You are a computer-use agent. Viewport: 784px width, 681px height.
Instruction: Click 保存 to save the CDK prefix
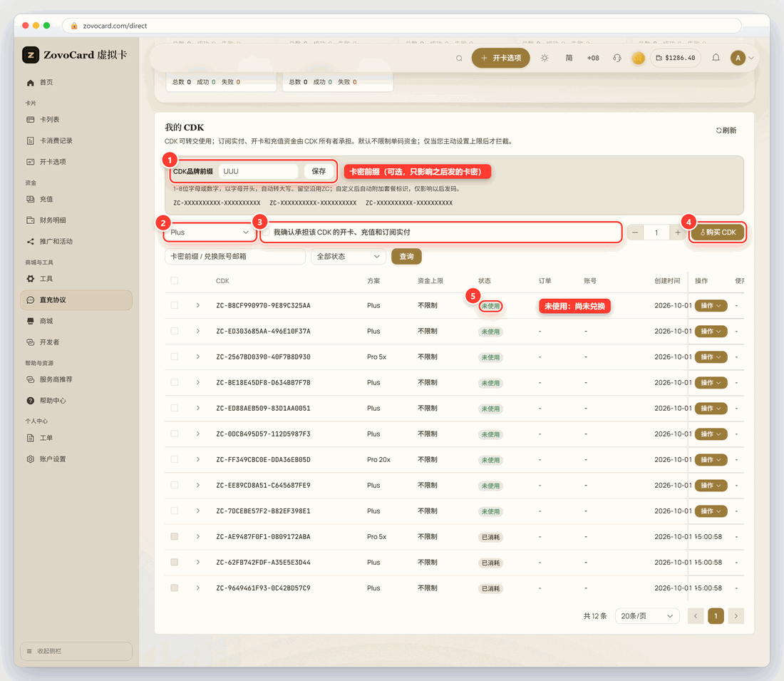tap(319, 171)
